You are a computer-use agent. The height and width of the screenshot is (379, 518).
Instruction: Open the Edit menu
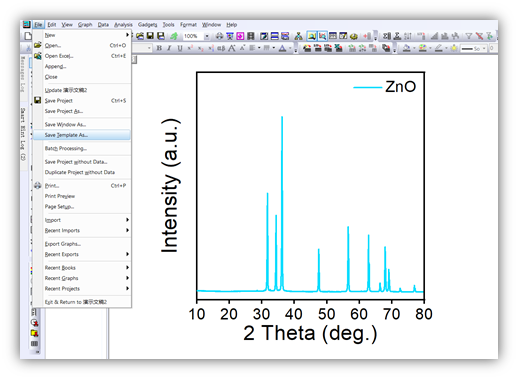[52, 25]
